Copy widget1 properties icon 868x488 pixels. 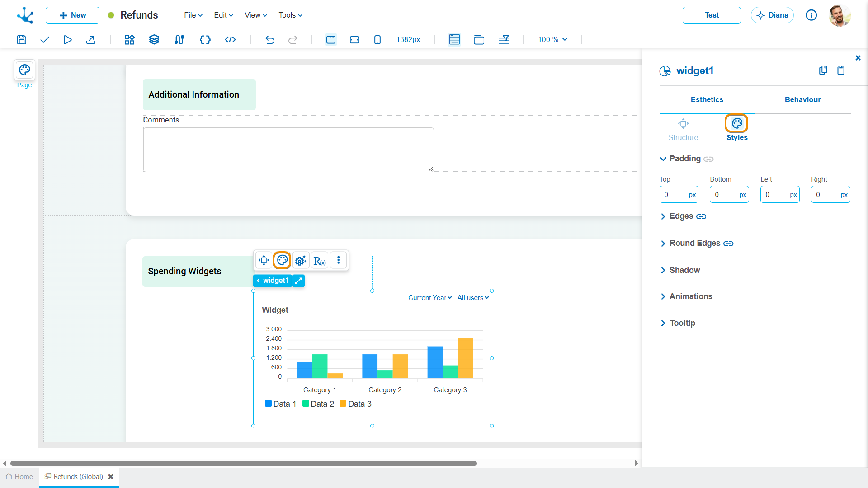tap(823, 70)
